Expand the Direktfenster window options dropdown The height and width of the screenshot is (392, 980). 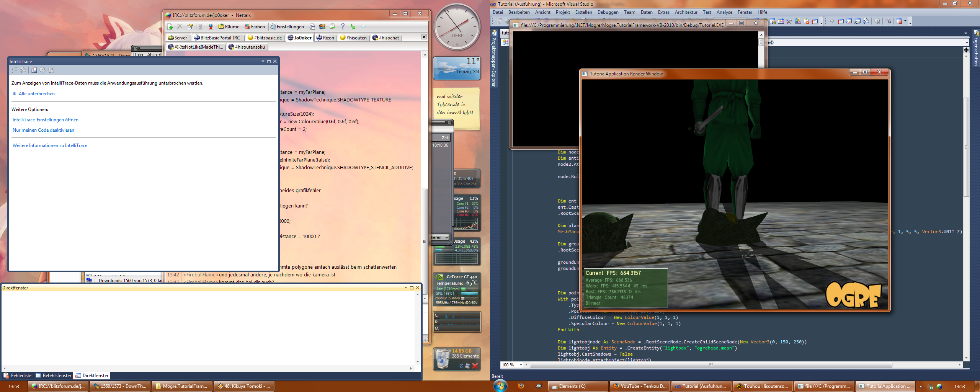click(405, 287)
